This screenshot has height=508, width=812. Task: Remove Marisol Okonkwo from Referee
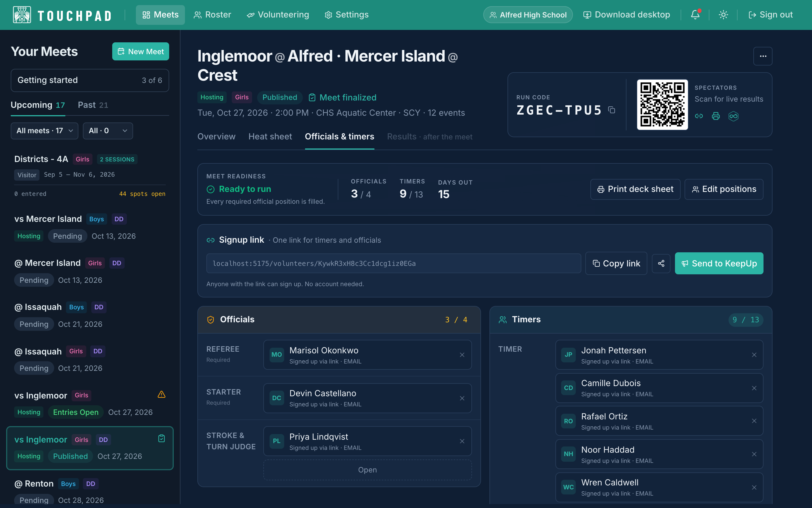pyautogui.click(x=462, y=355)
